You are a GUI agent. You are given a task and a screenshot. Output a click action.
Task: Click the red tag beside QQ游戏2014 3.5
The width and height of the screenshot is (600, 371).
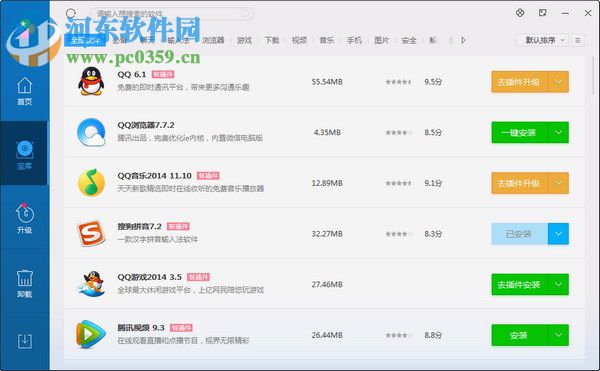pyautogui.click(x=198, y=277)
